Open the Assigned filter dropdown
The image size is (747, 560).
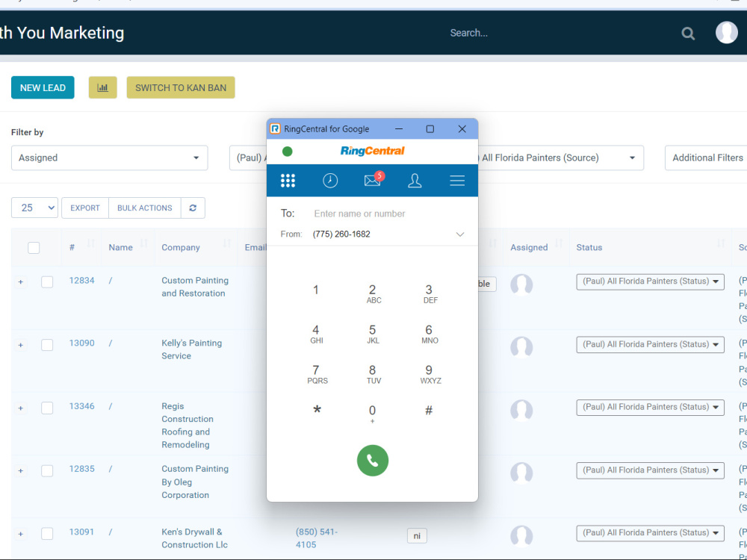pyautogui.click(x=109, y=158)
